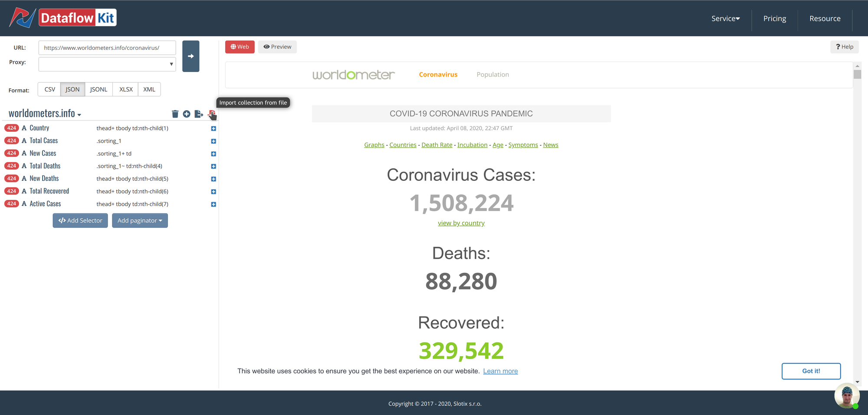Expand the Total Cases selector plus icon

[x=214, y=141]
